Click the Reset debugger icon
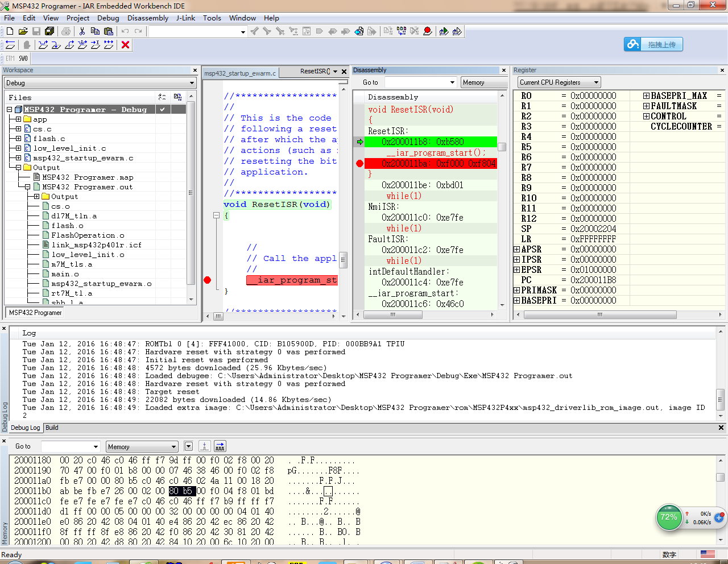 pos(10,45)
